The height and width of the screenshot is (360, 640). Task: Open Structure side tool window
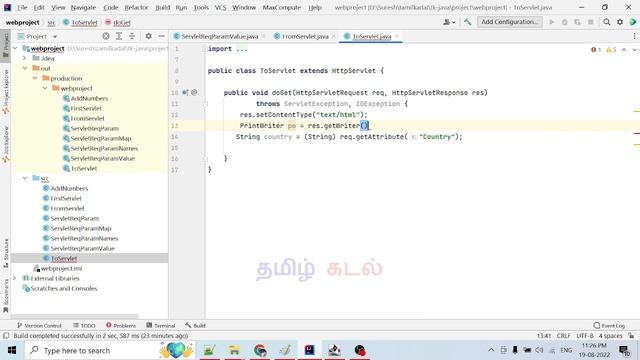[5, 253]
